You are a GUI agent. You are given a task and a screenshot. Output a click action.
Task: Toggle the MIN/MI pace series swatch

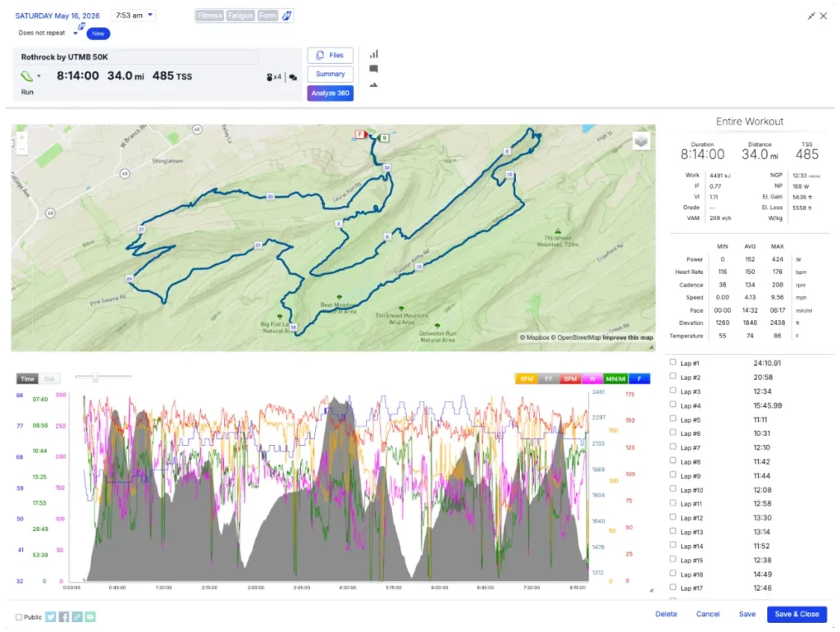coord(615,379)
